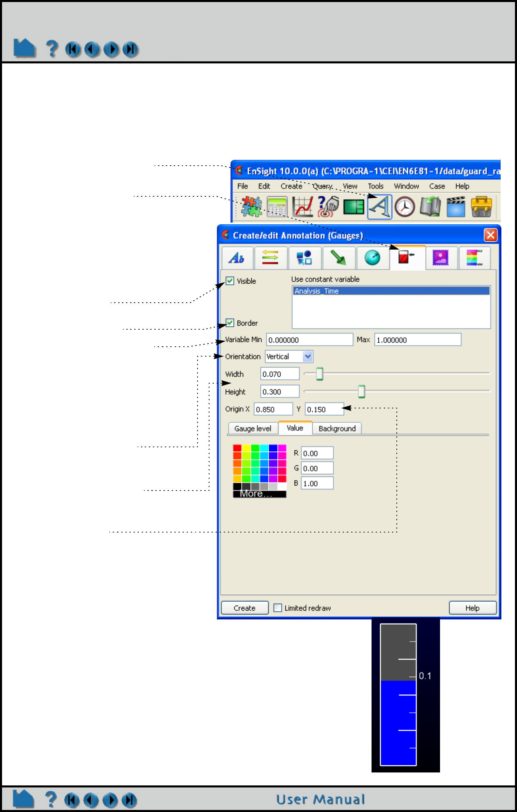Click the Origin X input field
This screenshot has height=812, width=517.
[273, 409]
